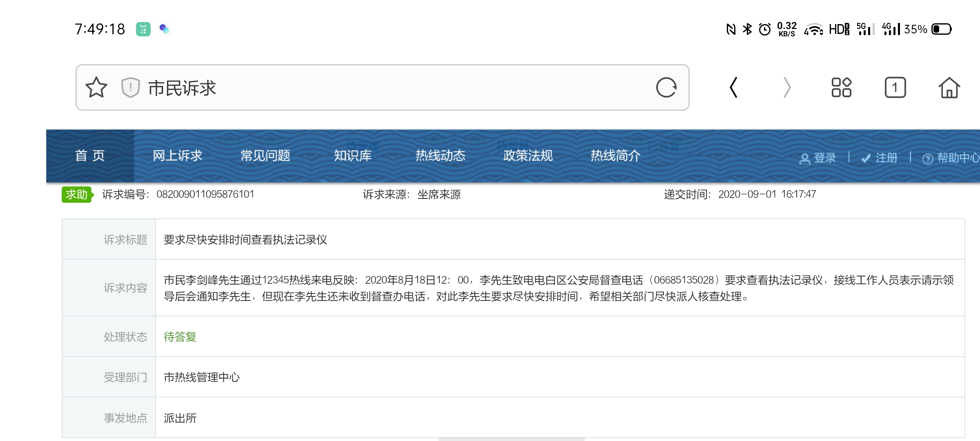Open the 热线简介 section

[615, 156]
